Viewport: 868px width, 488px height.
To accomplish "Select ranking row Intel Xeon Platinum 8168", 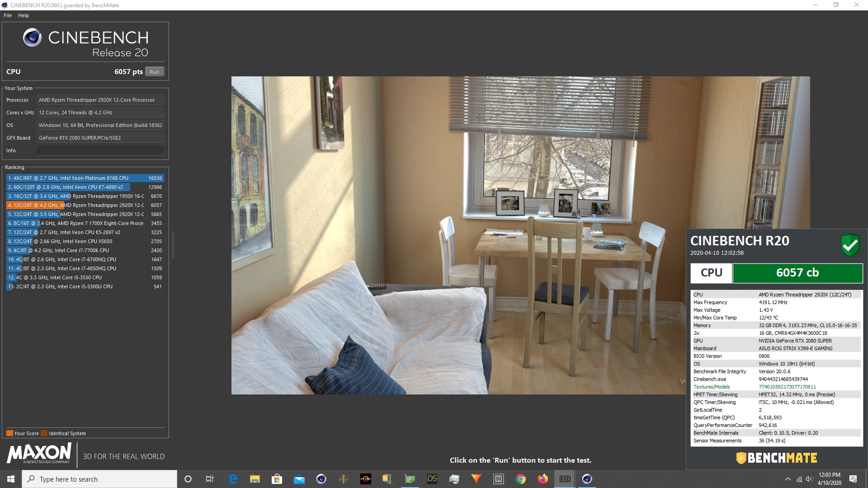I will click(85, 178).
